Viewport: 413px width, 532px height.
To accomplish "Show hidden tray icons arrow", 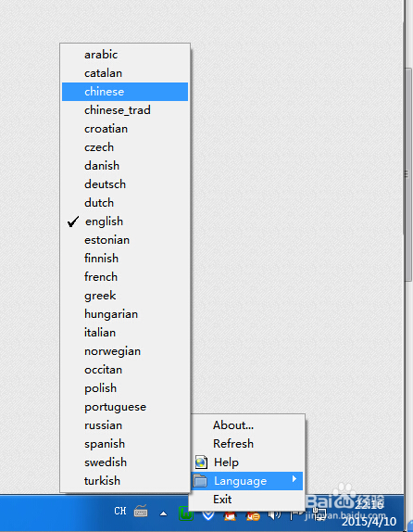I will 163,513.
